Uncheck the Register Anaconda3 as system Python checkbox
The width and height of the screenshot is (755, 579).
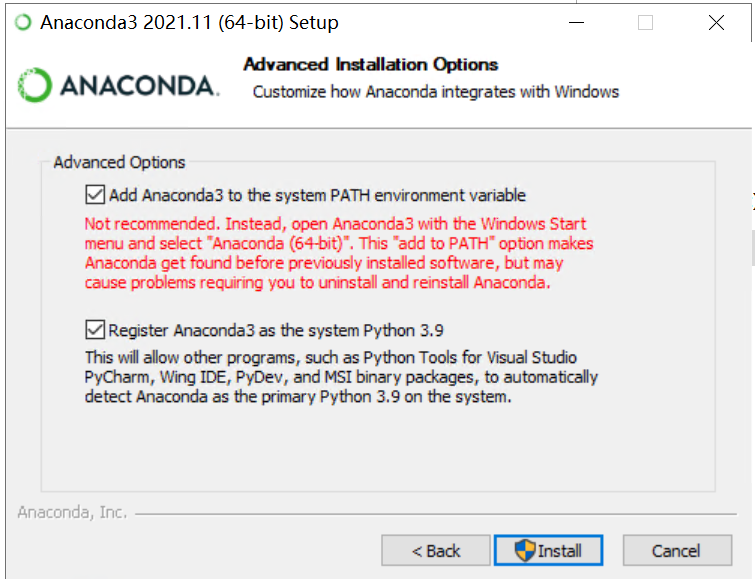(96, 329)
